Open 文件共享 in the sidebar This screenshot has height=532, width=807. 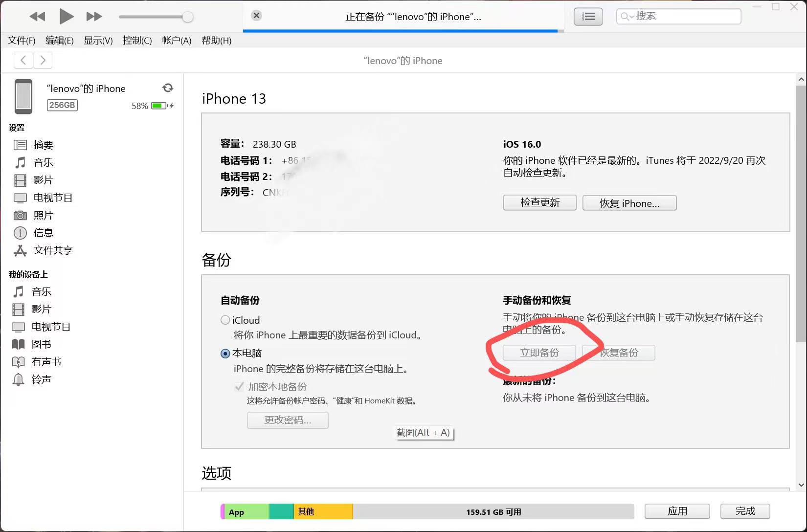[x=53, y=251]
